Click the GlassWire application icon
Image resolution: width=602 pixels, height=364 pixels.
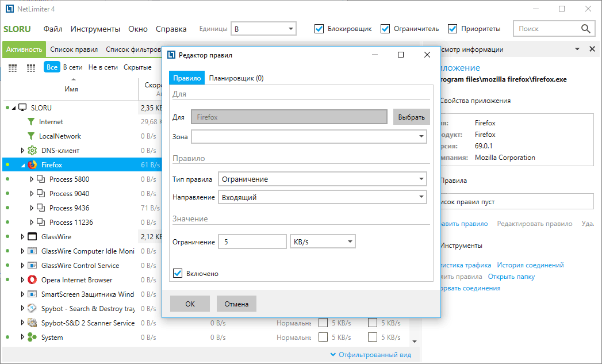[x=32, y=236]
